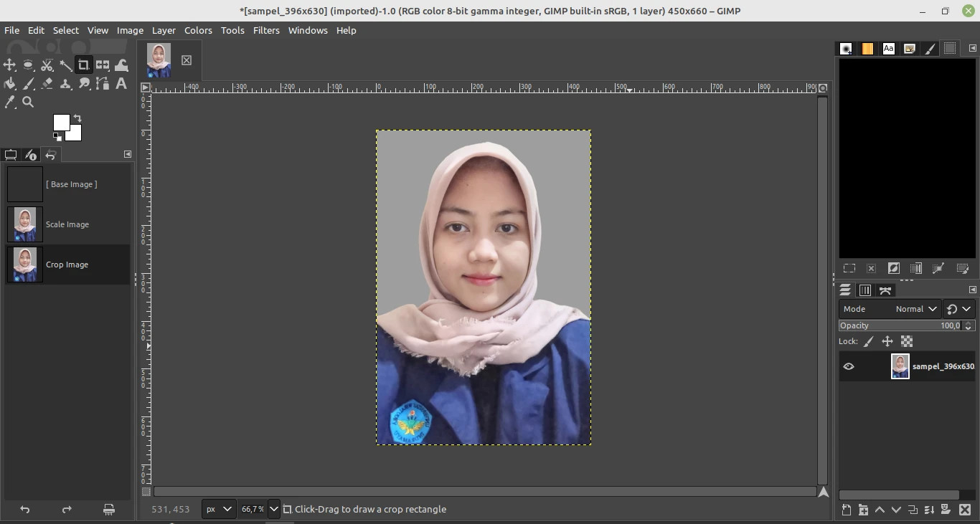
Task: Open the Layers dock tab menu
Action: click(x=973, y=290)
